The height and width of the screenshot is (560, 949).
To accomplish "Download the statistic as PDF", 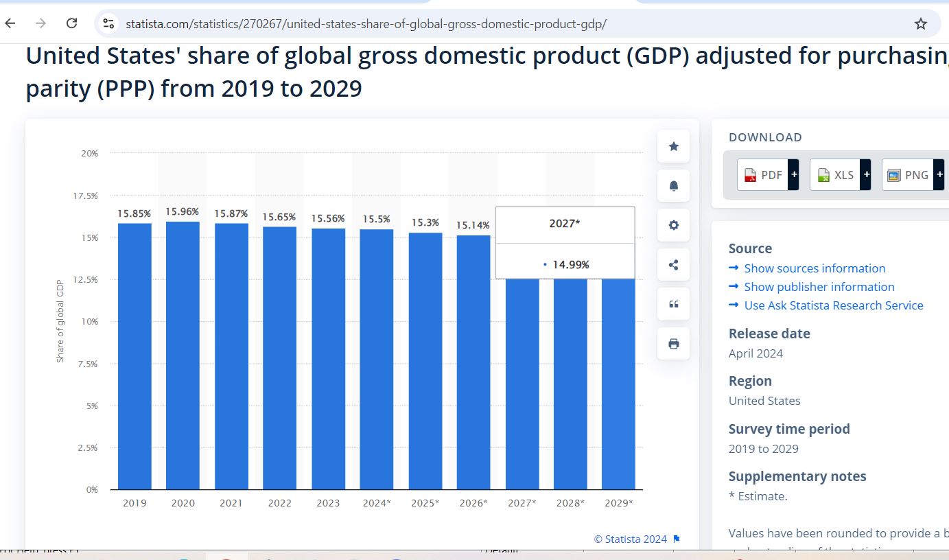I will [x=762, y=175].
